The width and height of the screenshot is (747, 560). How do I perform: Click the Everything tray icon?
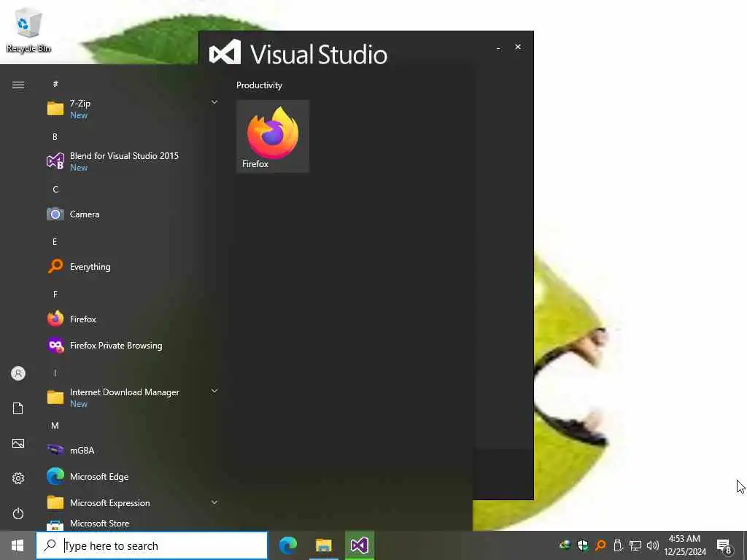[600, 545]
